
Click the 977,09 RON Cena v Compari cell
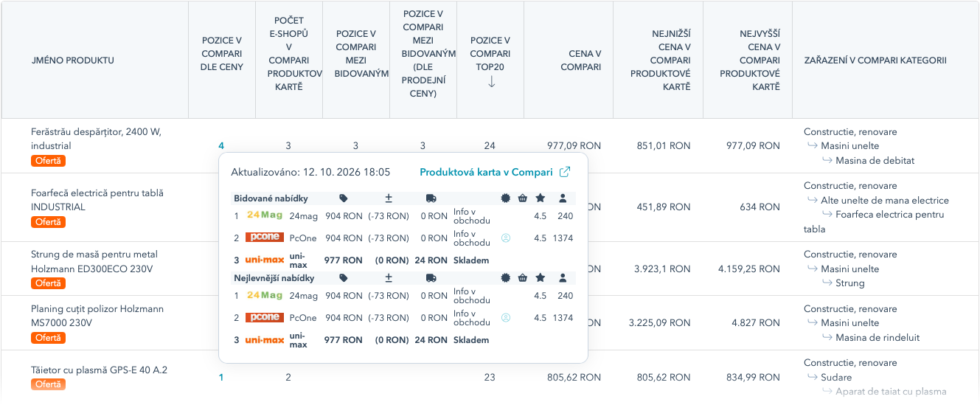[x=574, y=146]
